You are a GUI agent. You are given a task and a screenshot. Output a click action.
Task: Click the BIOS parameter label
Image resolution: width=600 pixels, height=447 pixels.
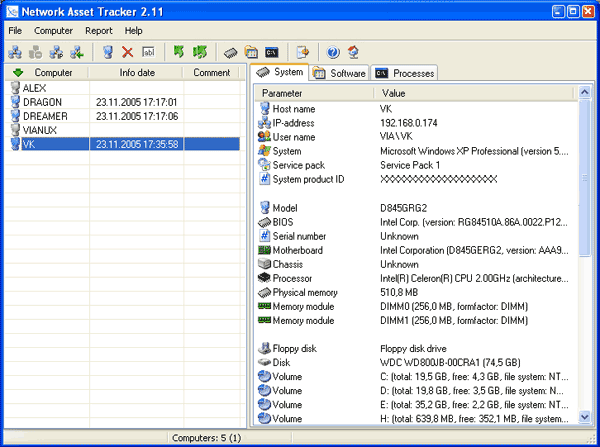[x=283, y=222]
